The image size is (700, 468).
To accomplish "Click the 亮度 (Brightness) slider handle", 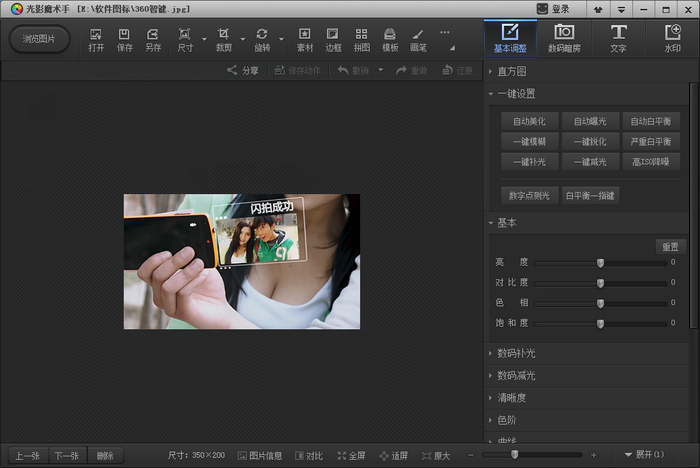I will (x=600, y=262).
